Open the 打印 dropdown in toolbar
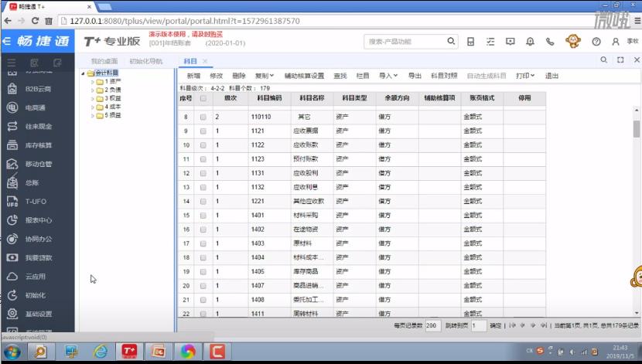Image resolution: width=642 pixels, height=364 pixels. (x=525, y=76)
